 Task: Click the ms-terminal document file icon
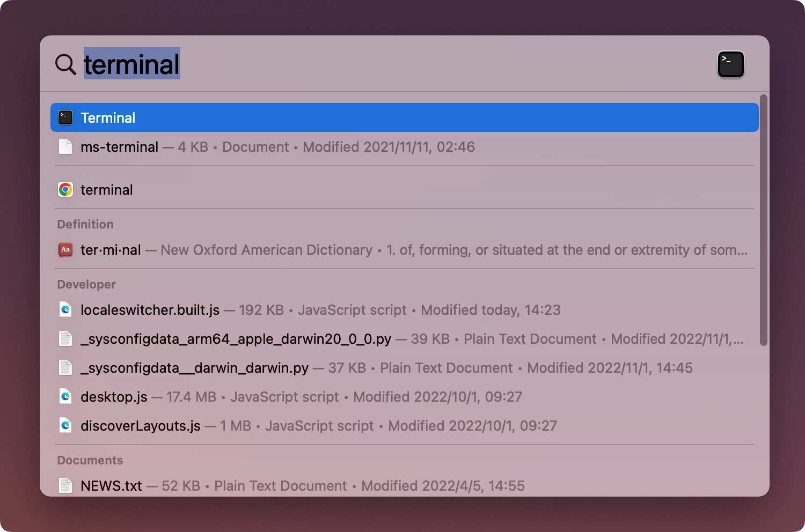click(65, 146)
